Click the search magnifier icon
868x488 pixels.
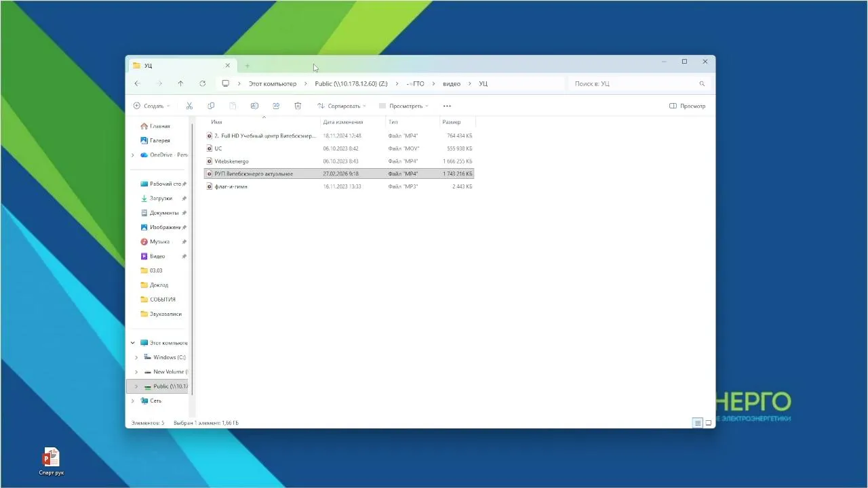point(702,83)
